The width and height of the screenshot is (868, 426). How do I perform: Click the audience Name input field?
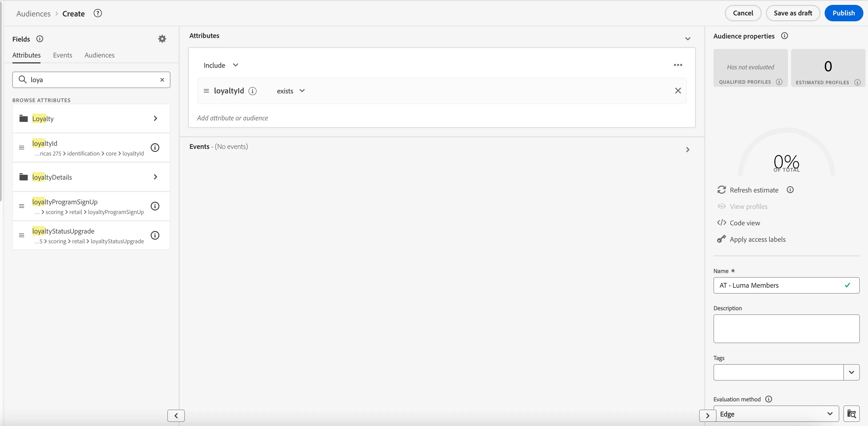[786, 285]
